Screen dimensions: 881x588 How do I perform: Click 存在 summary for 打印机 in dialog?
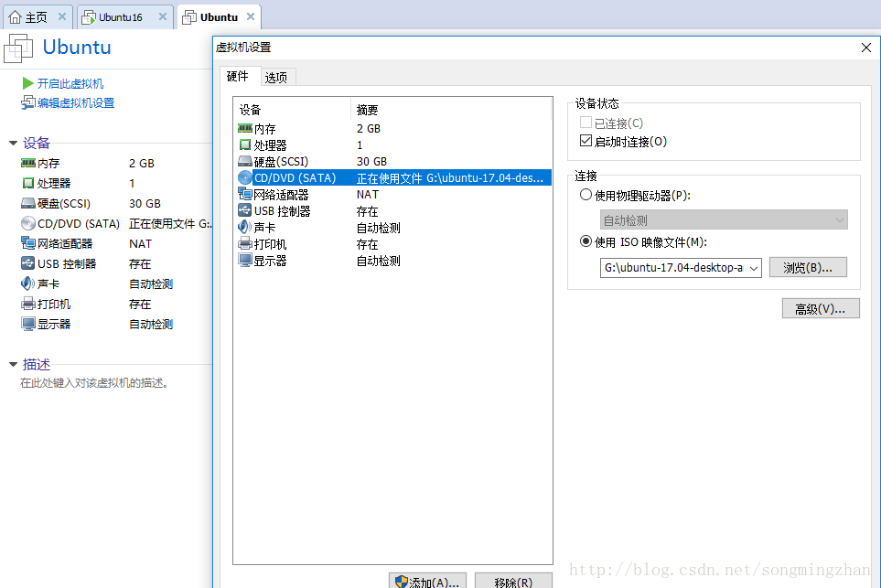click(x=368, y=244)
